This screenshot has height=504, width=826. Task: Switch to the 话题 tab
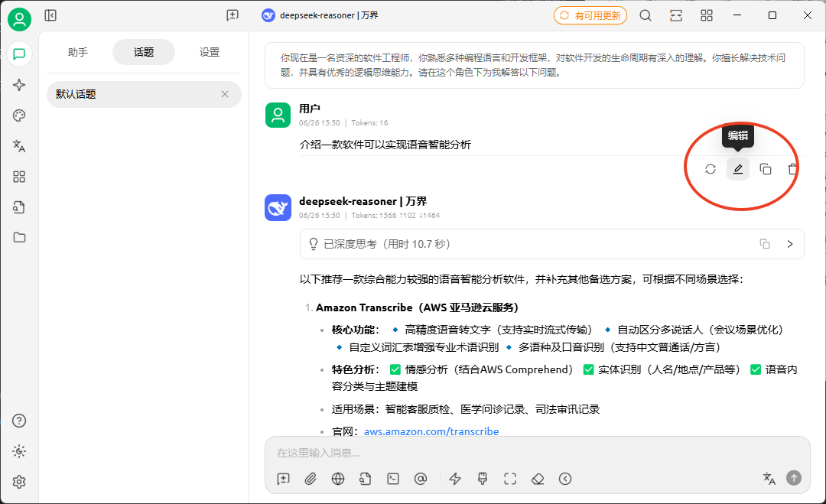[144, 52]
